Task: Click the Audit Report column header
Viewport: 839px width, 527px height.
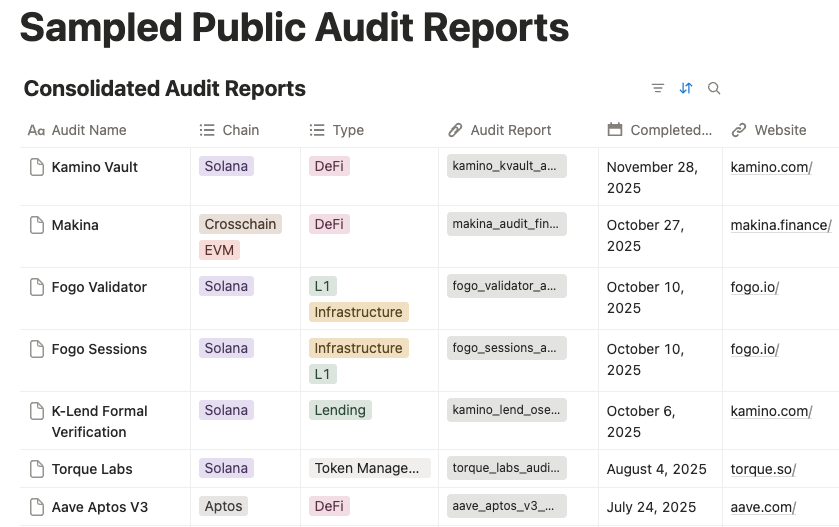Action: point(499,130)
